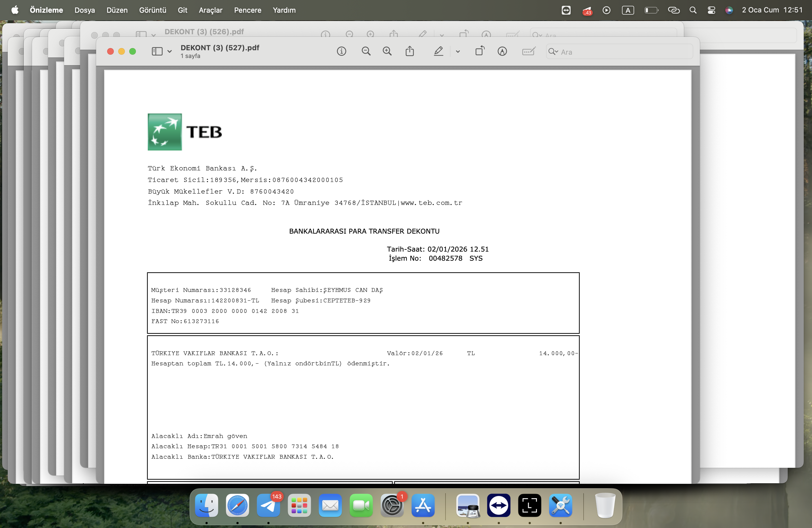Select the IBAN TR39 0003 2000 line
Image resolution: width=812 pixels, height=528 pixels.
[225, 311]
